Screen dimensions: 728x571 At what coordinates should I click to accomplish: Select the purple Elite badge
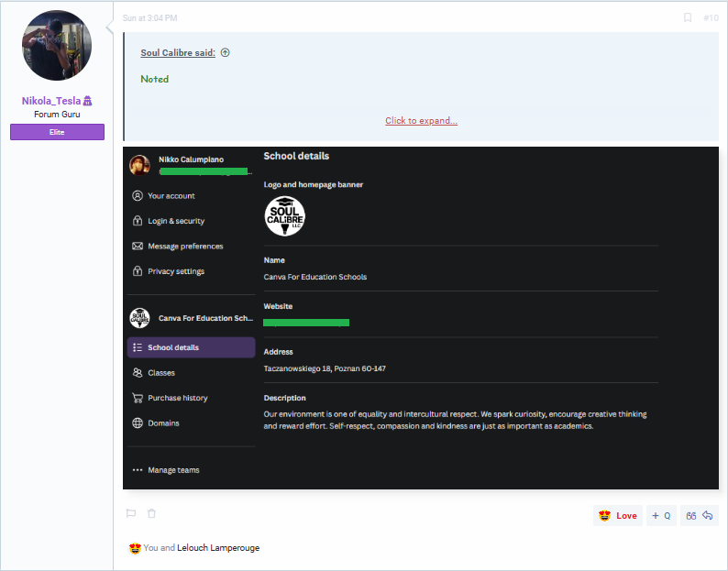57,132
